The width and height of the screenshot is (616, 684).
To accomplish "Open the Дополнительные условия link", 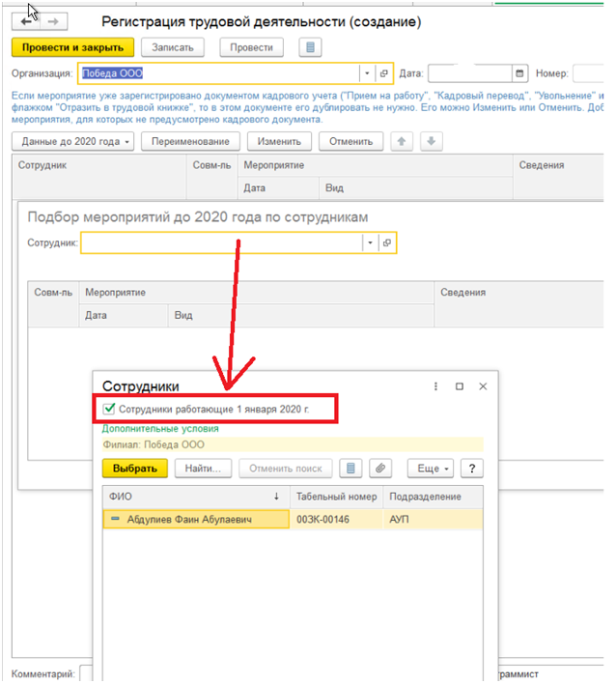I will [x=160, y=428].
